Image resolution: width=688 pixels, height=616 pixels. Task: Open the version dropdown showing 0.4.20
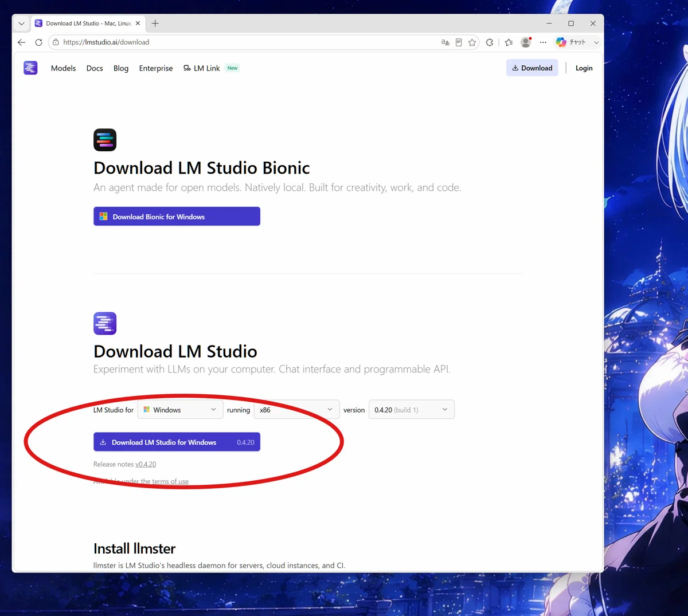pos(412,410)
